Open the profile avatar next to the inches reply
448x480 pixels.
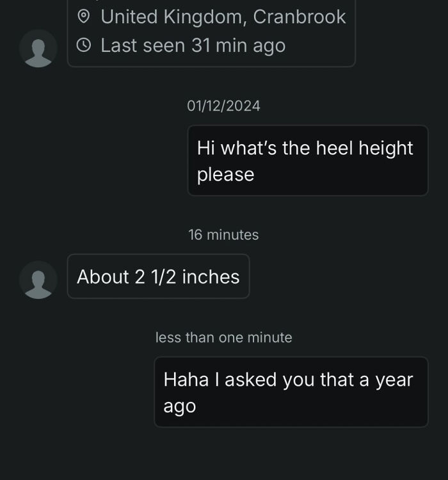(x=38, y=280)
